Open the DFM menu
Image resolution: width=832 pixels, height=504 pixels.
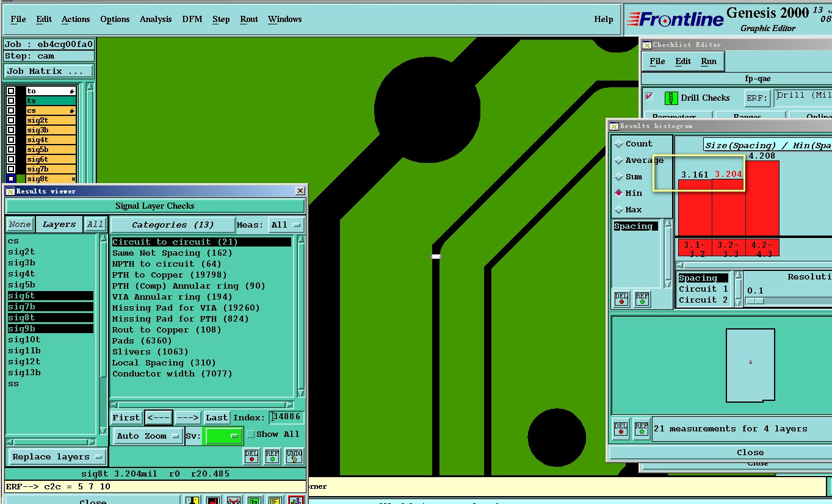[x=192, y=19]
